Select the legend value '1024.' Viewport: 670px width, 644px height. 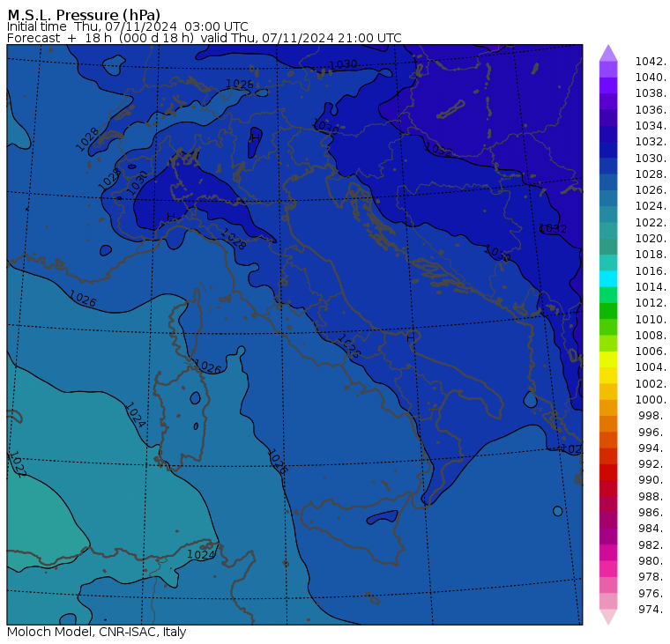pyautogui.click(x=651, y=206)
